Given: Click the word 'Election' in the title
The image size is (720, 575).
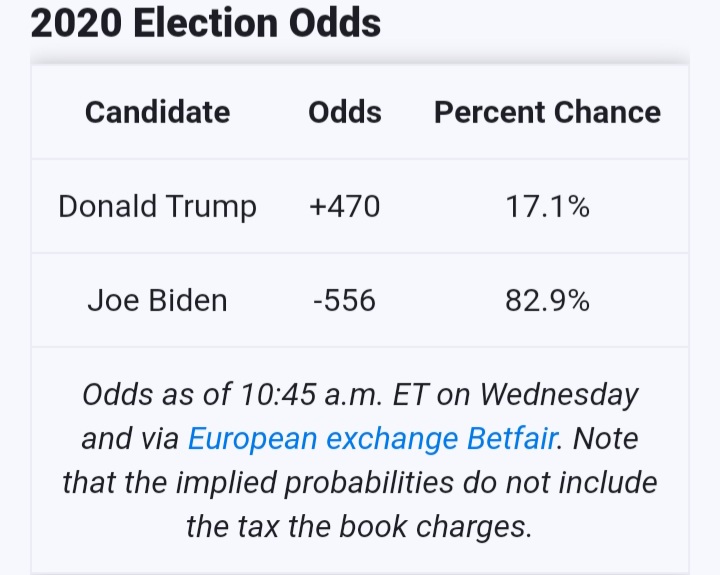Looking at the screenshot, I should coord(206,23).
